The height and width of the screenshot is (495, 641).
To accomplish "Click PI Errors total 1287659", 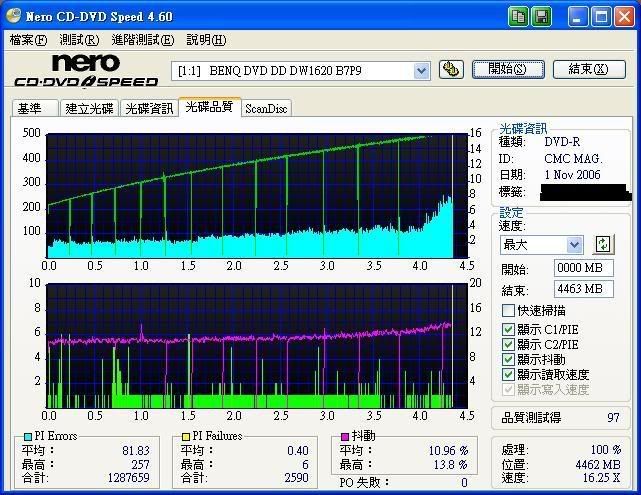I will [129, 478].
